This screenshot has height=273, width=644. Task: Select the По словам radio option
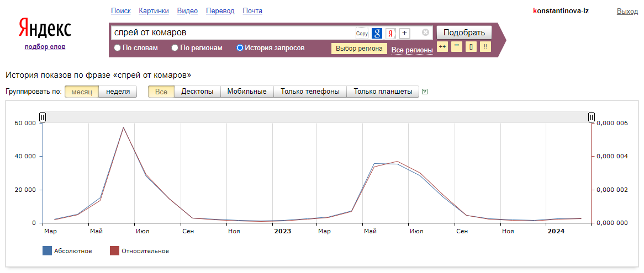pyautogui.click(x=118, y=48)
